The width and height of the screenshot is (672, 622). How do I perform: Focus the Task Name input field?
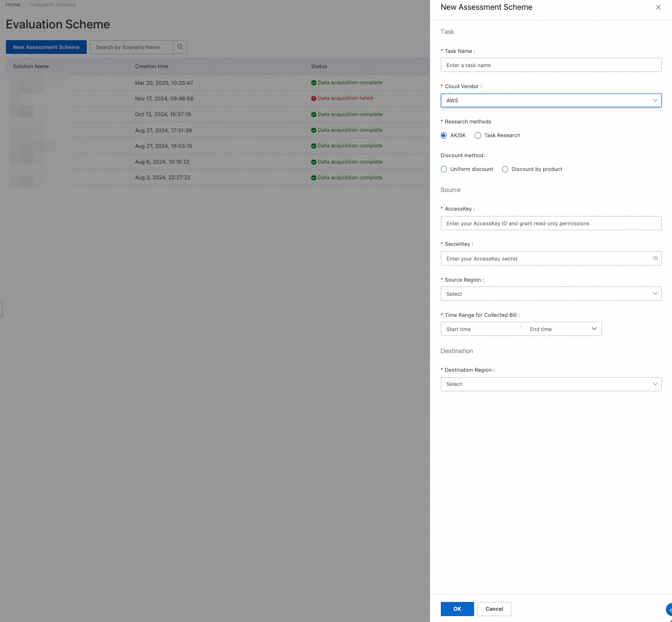[x=551, y=65]
